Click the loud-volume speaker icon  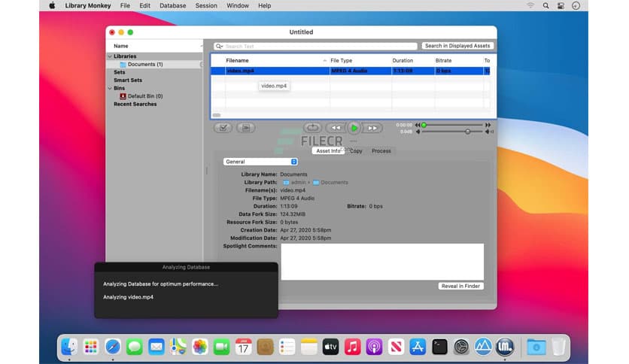(x=489, y=132)
